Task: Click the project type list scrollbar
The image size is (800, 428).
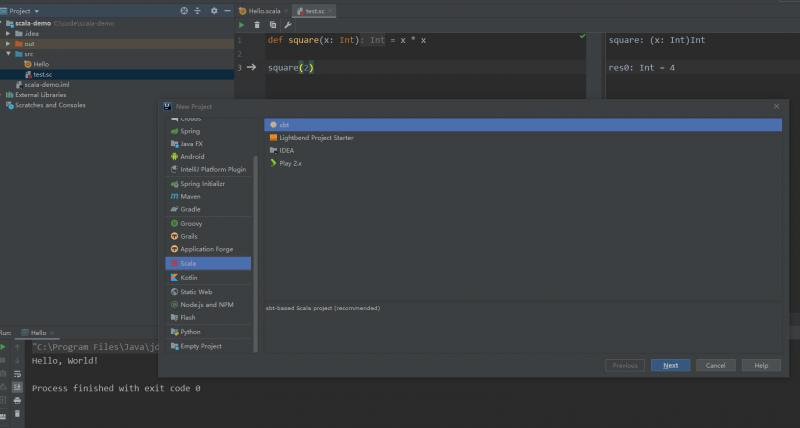Action: (256, 254)
